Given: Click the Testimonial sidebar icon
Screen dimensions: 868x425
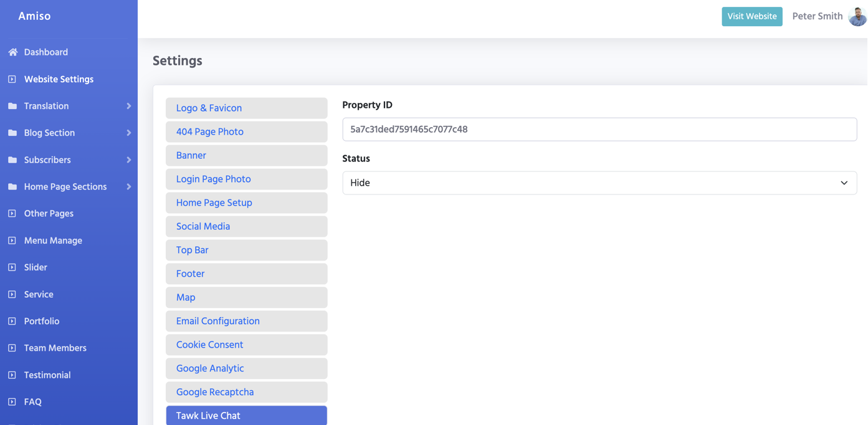Looking at the screenshot, I should click(x=12, y=375).
